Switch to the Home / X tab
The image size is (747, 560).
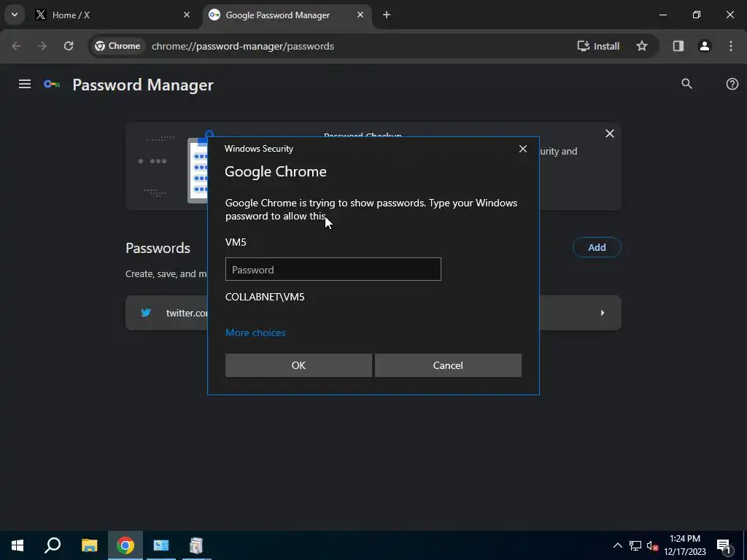[x=112, y=15]
